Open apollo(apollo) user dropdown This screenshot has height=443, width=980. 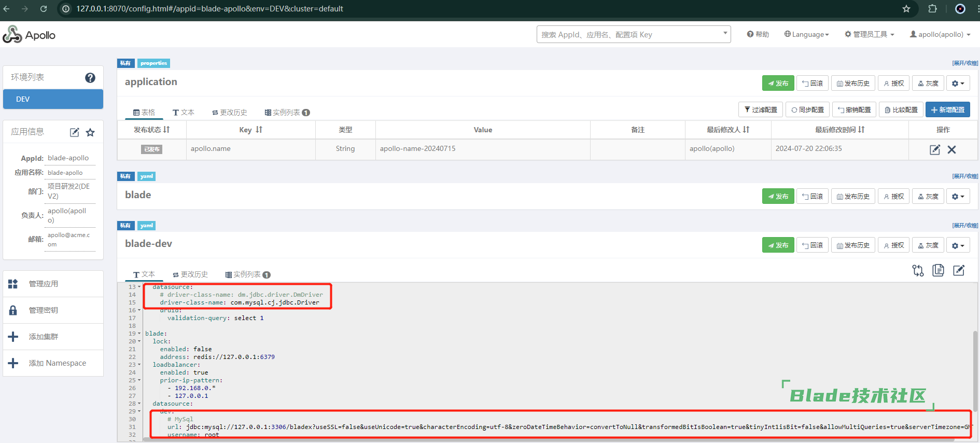(940, 34)
